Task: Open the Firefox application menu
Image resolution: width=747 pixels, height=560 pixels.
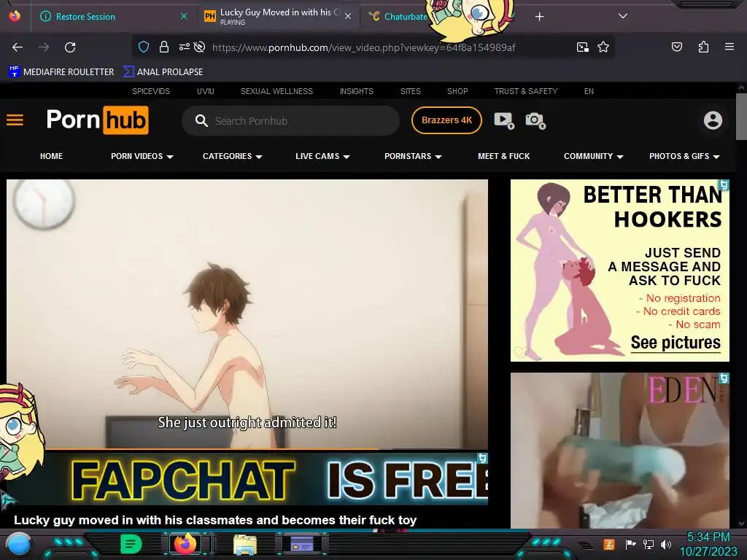Action: click(729, 47)
